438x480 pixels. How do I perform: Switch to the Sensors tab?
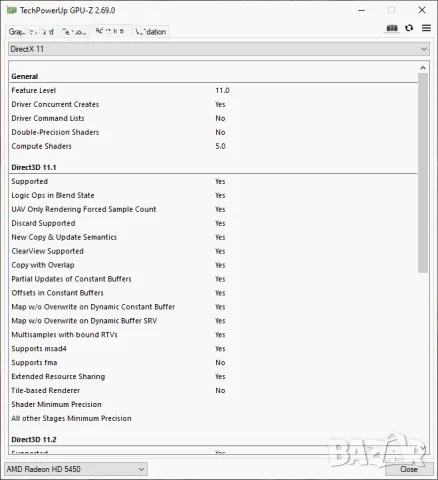coord(74,32)
